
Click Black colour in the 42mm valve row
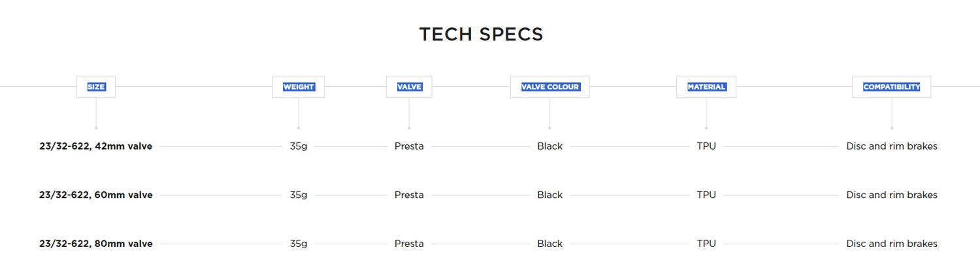550,146
